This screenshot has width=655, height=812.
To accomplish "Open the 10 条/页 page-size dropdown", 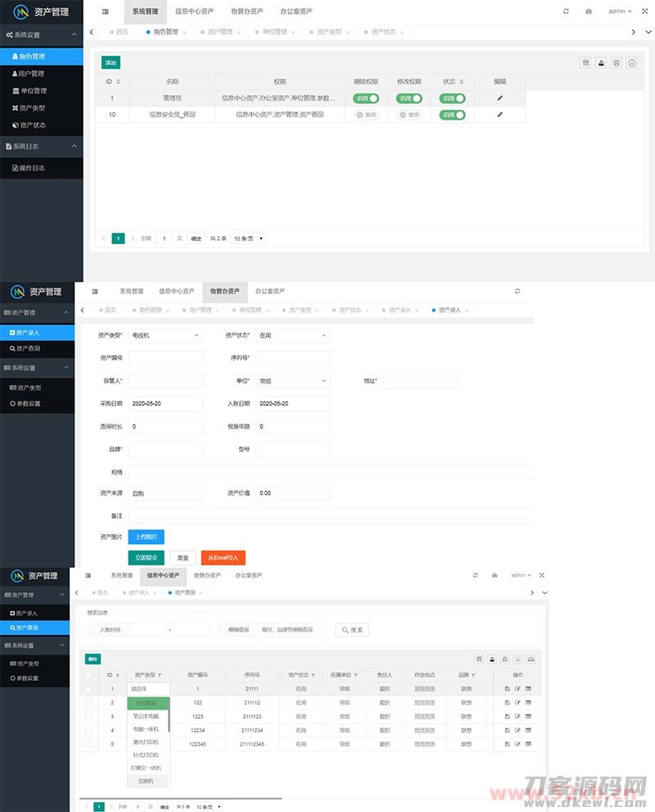I will pos(247,238).
